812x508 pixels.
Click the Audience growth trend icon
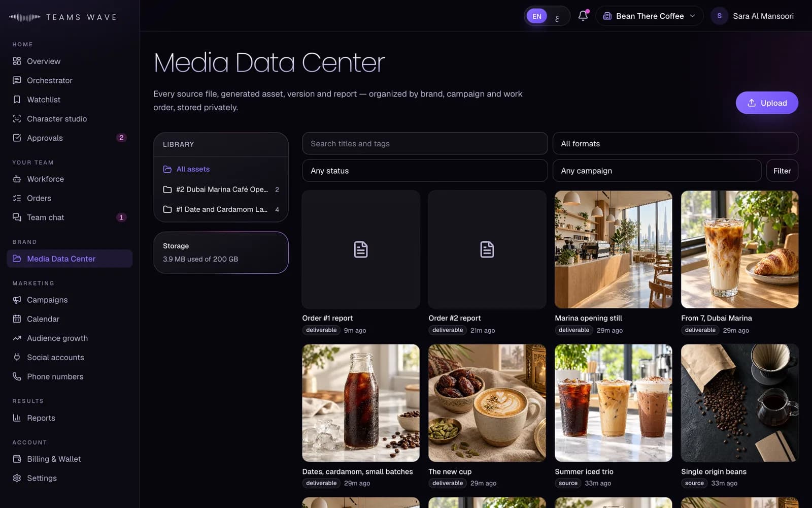(x=17, y=338)
